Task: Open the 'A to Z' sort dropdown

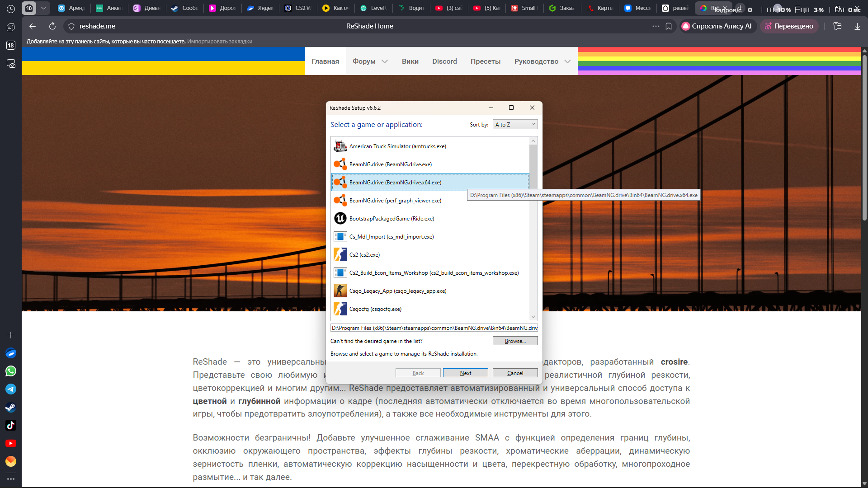Action: (x=515, y=124)
